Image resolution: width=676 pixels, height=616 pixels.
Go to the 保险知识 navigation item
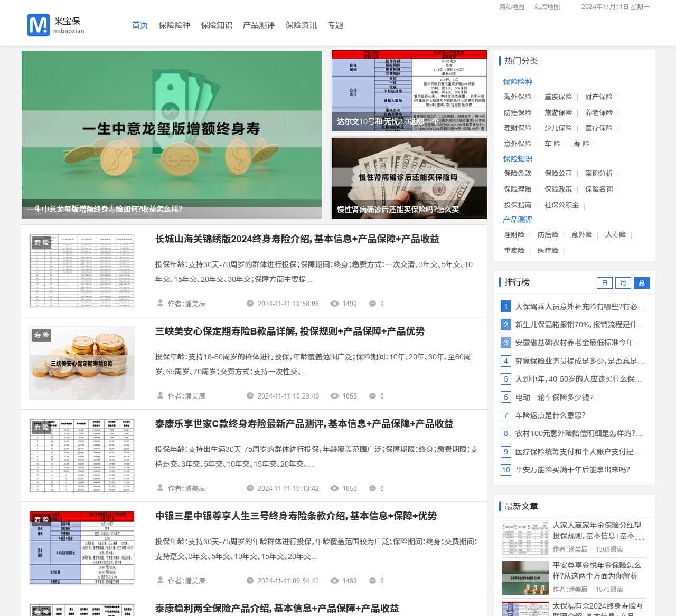(217, 25)
